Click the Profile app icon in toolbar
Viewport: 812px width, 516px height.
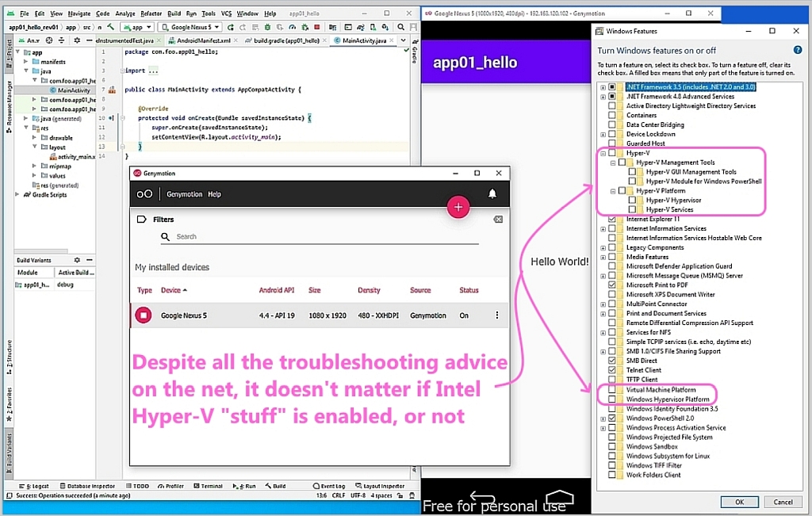[x=293, y=27]
